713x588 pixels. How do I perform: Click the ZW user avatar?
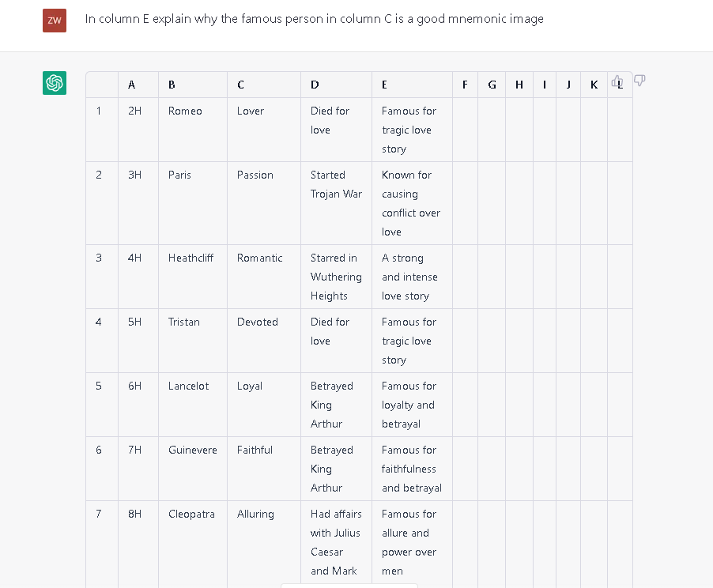click(x=55, y=20)
